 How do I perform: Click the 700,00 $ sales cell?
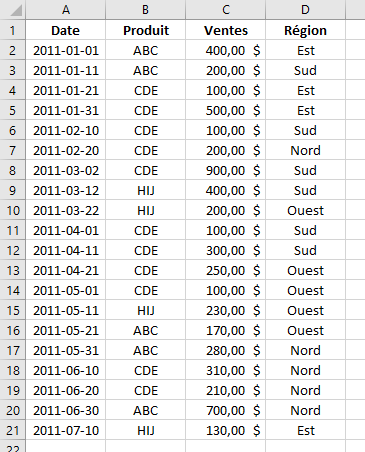point(226,410)
